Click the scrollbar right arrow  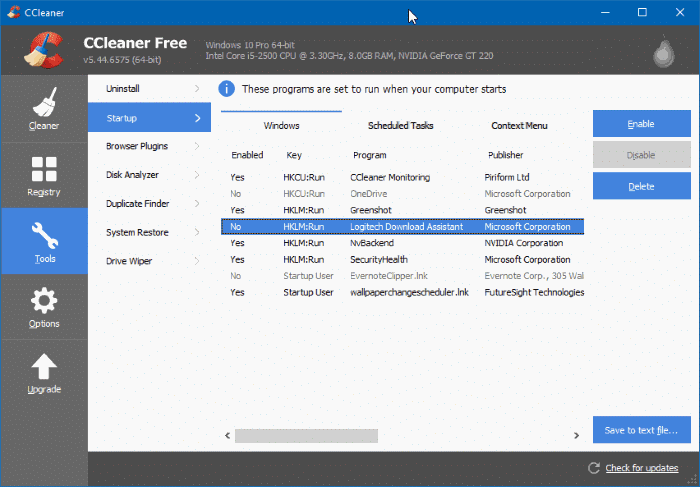coord(576,436)
